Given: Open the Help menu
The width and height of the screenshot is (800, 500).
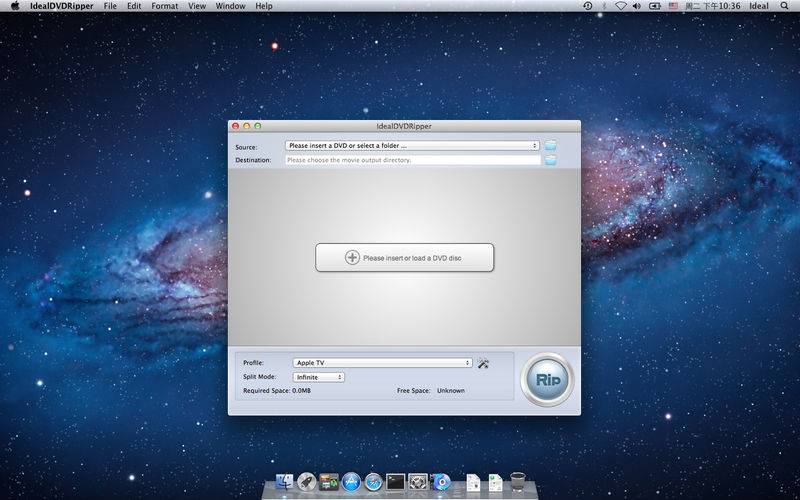Looking at the screenshot, I should tap(264, 6).
